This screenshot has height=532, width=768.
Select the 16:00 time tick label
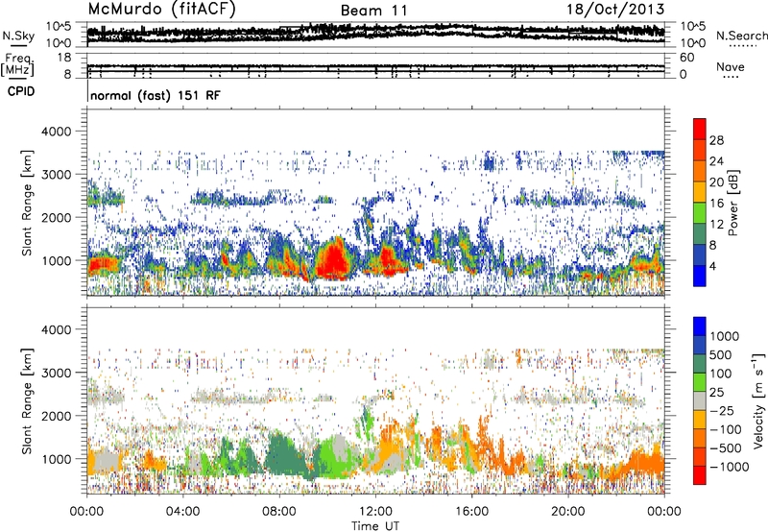(x=471, y=512)
